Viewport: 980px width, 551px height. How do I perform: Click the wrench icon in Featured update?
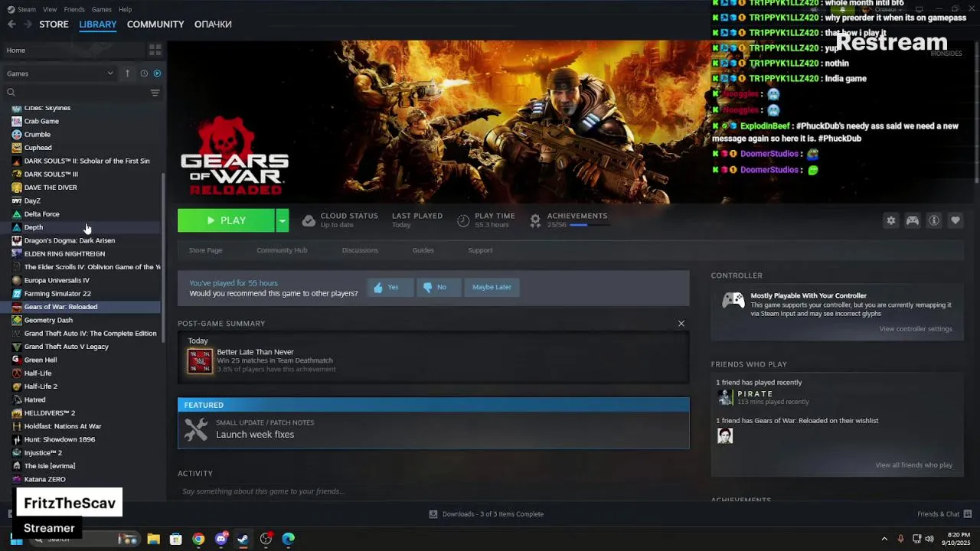196,429
